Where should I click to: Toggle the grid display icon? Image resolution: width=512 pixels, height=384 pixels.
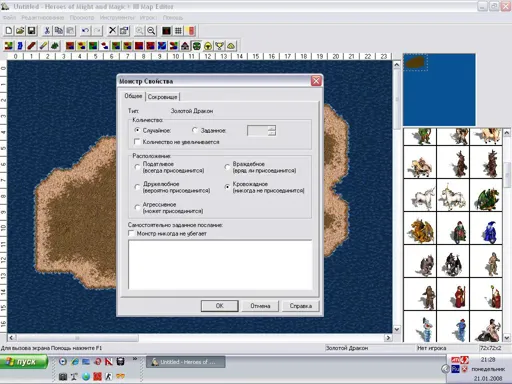(x=178, y=31)
